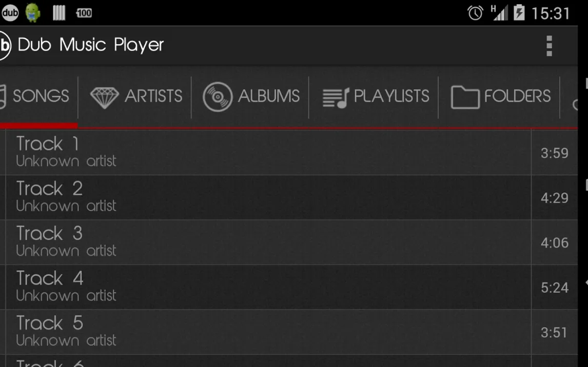Click the playlist note icon
This screenshot has width=588, height=367.
(336, 97)
